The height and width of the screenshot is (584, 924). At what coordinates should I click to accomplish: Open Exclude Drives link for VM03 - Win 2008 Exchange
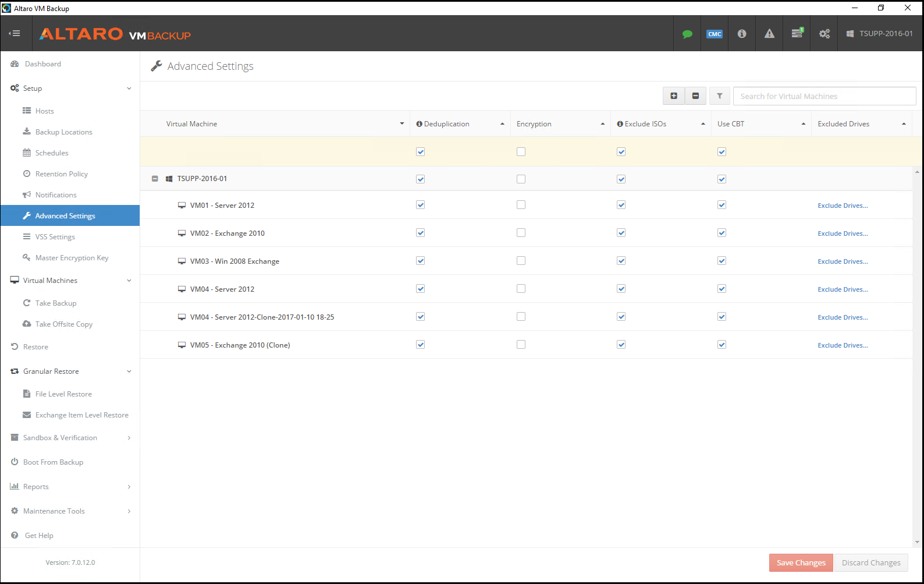(843, 261)
